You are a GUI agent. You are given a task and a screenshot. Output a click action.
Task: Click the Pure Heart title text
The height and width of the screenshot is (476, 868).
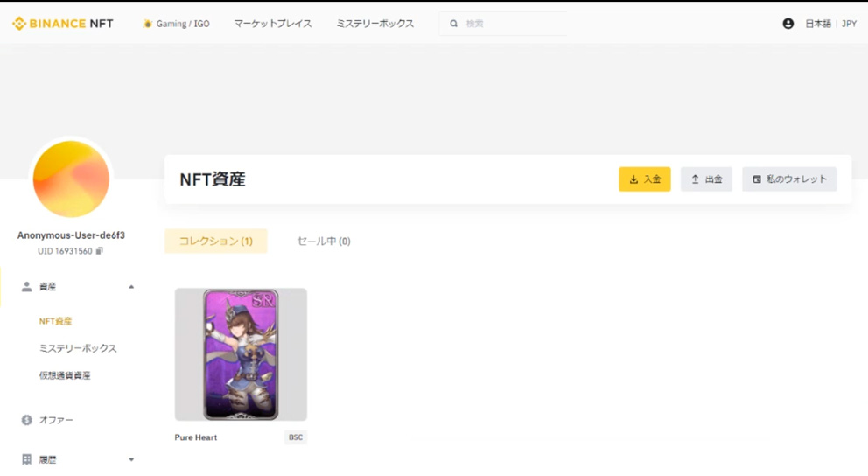click(x=196, y=437)
